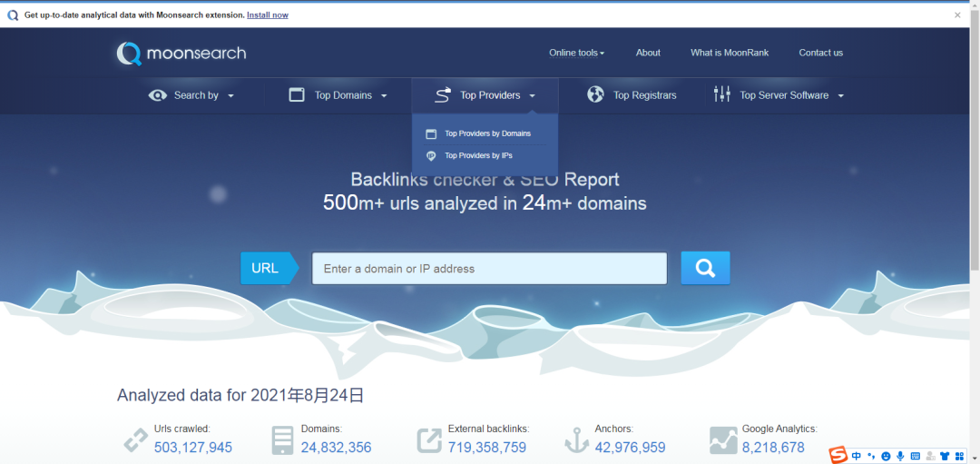Screen dimensions: 980x464
Task: Click the eye icon beside Search by
Action: [158, 95]
